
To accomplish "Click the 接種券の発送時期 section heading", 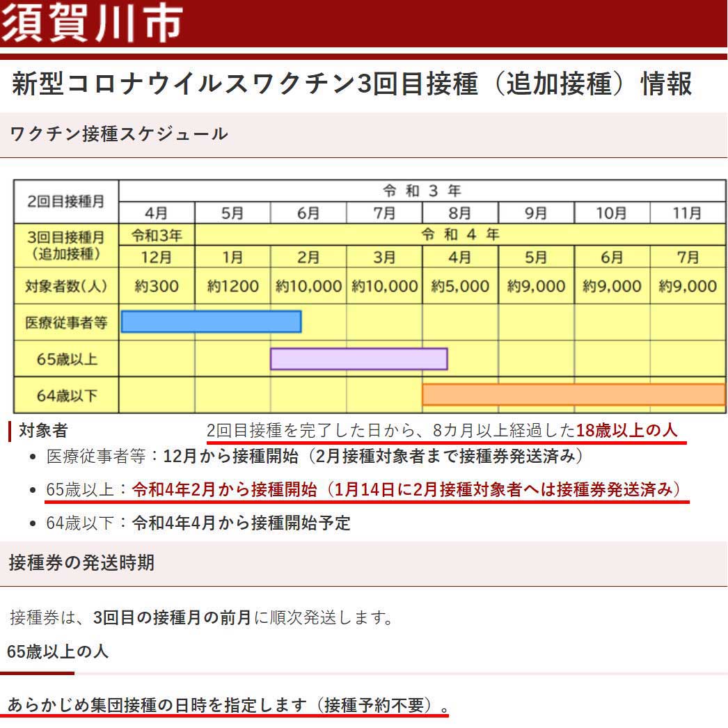I will (81, 562).
